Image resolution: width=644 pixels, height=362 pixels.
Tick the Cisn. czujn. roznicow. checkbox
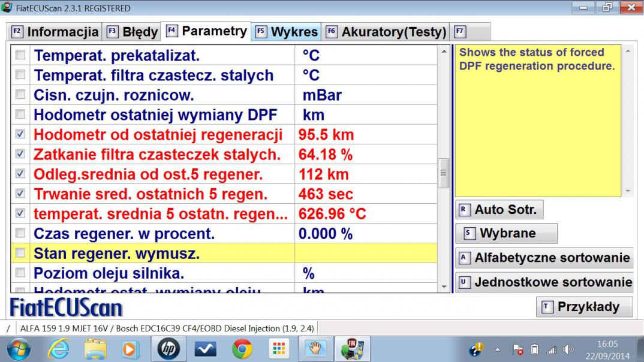(20, 94)
